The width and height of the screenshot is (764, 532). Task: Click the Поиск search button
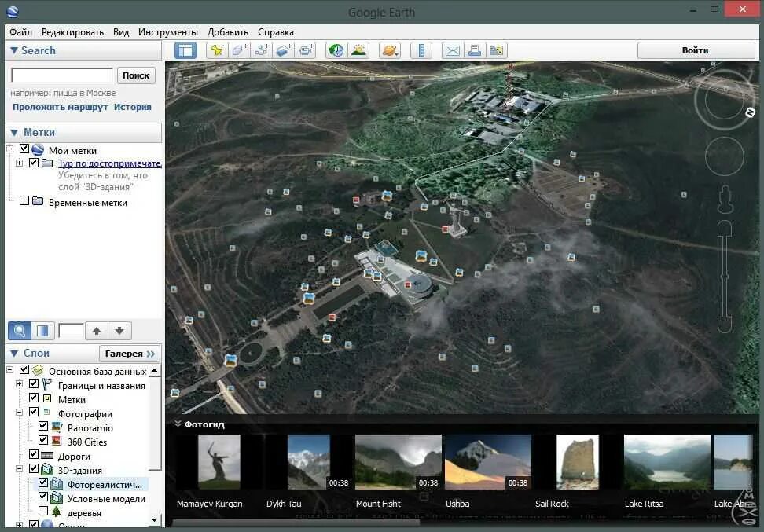point(136,75)
